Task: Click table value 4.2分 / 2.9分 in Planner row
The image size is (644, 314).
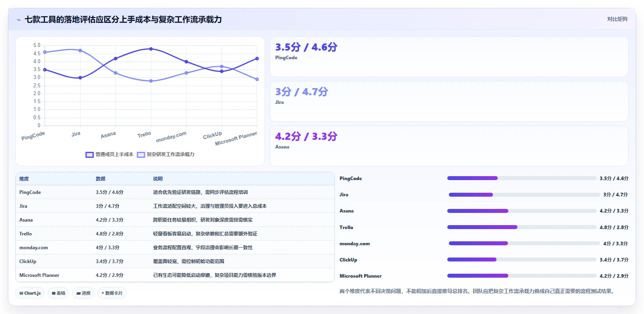Action: coord(110,275)
